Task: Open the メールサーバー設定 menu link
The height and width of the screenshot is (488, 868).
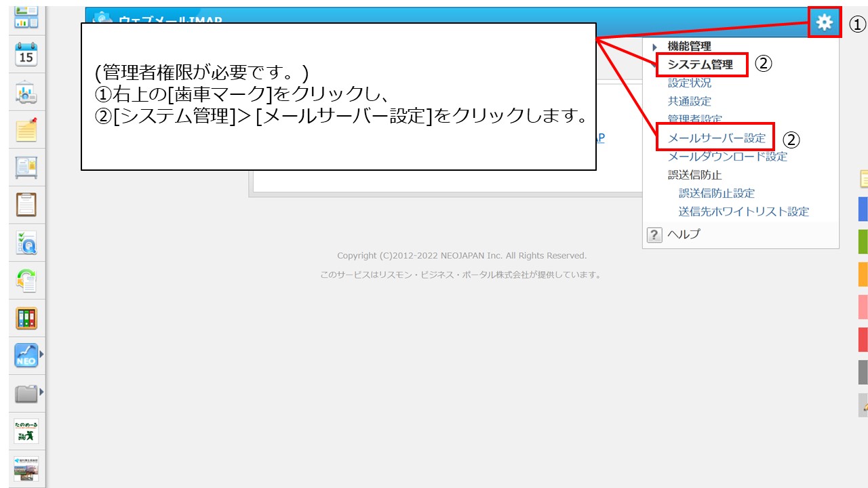Action: point(717,138)
